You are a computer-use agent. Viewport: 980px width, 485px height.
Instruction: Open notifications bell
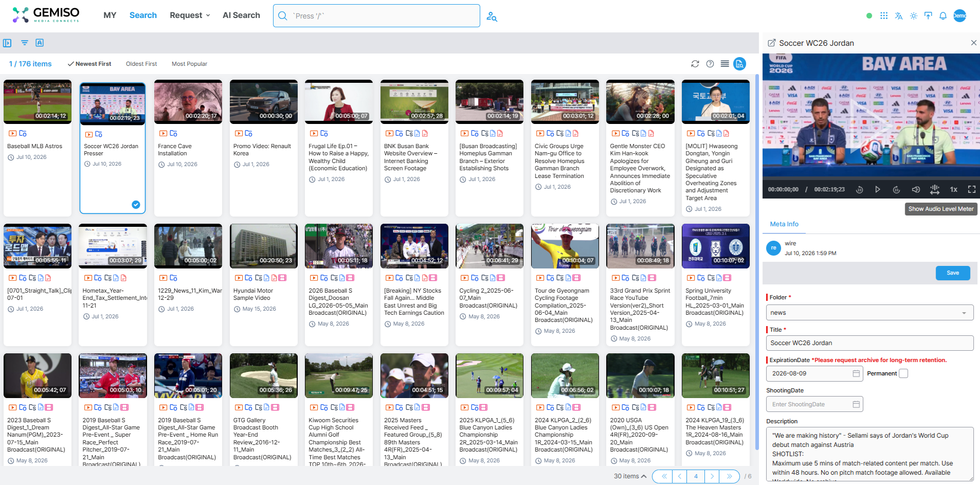(943, 15)
